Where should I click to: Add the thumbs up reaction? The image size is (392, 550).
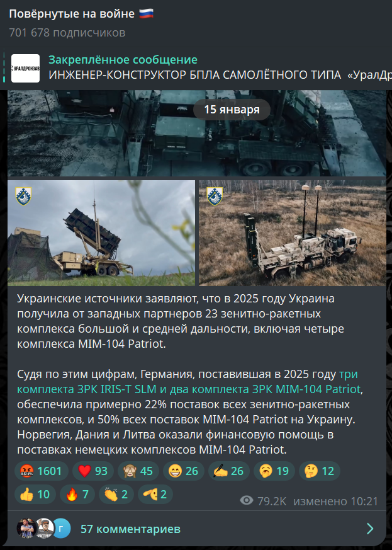(x=35, y=494)
